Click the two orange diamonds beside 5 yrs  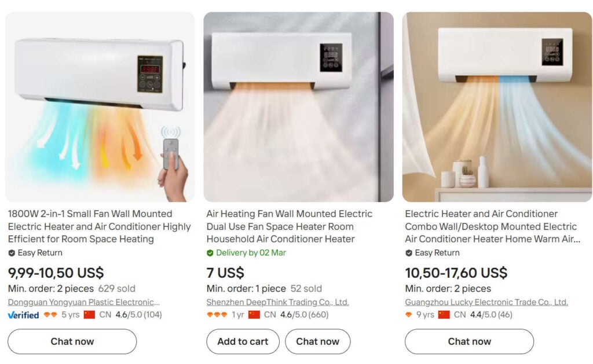click(50, 314)
